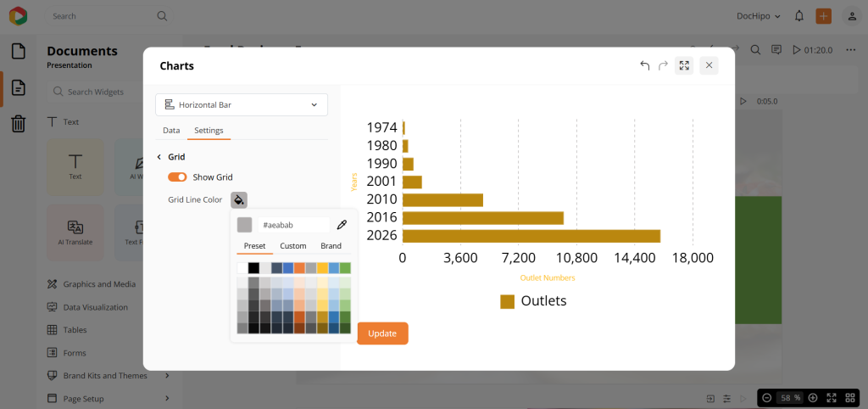Screen dimensions: 868x409
Task: Open Forms section
Action: click(x=67, y=352)
